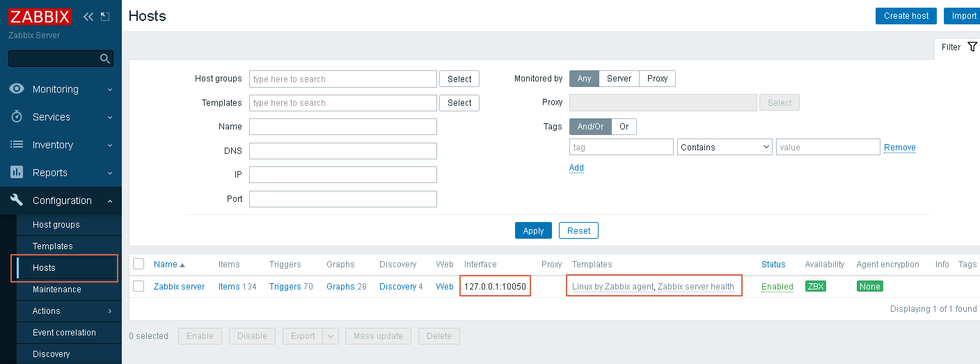980x364 pixels.
Task: Open the Export dropdown arrow
Action: (331, 336)
